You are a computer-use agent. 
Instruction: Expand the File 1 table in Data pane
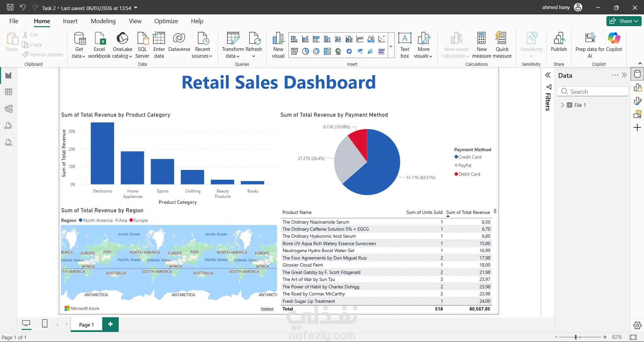click(562, 105)
